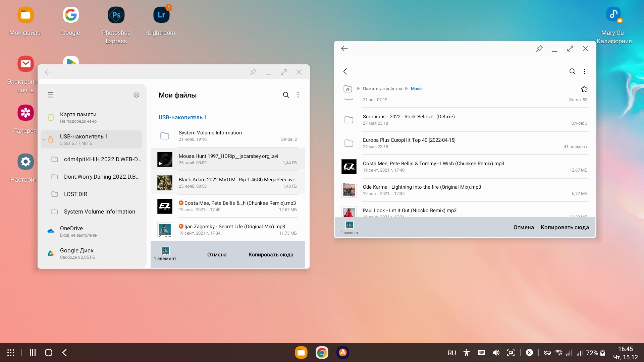Click breadcrumb arrow before Память устройства

[358, 89]
